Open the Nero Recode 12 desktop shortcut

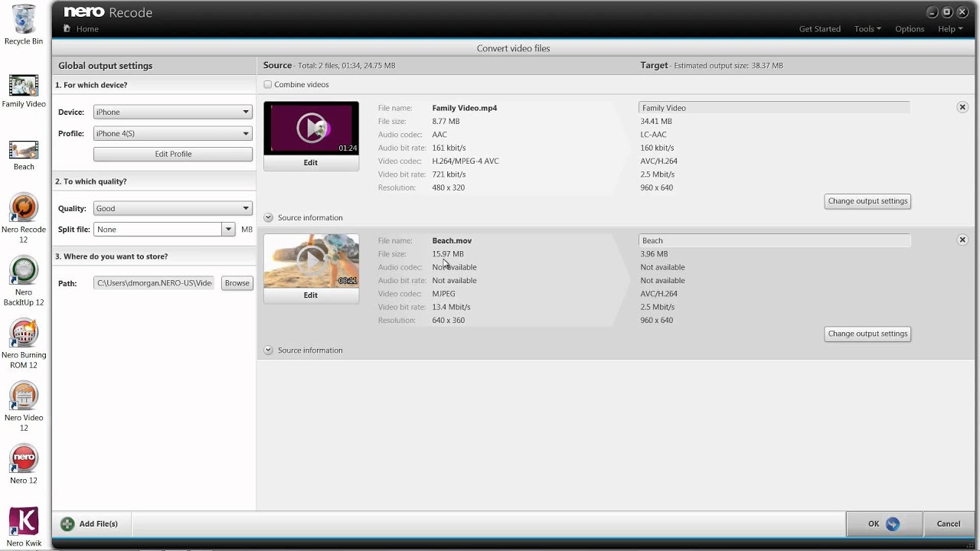pos(24,208)
